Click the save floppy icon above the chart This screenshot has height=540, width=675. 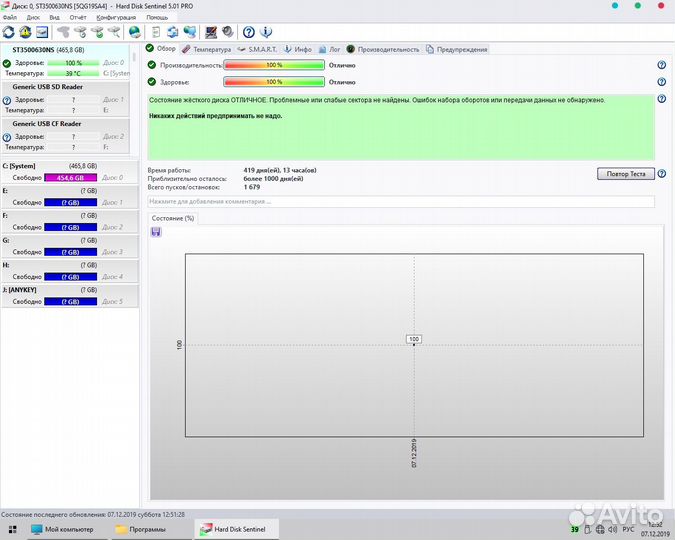[156, 232]
